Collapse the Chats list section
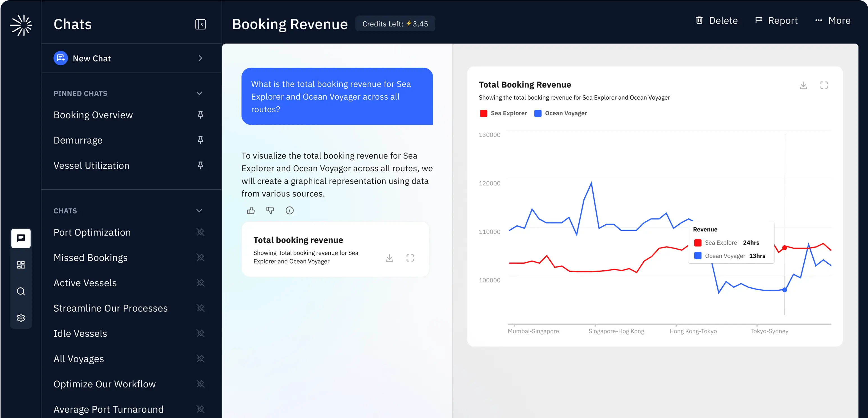This screenshot has height=418, width=868. (x=199, y=211)
